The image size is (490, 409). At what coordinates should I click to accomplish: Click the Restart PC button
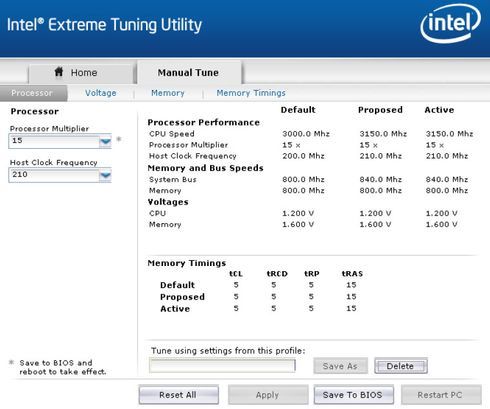point(441,395)
